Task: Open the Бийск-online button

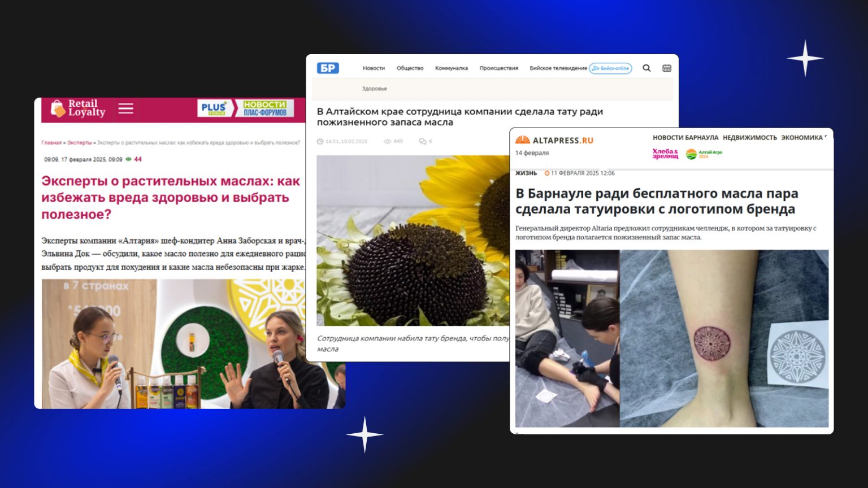Action: (610, 68)
